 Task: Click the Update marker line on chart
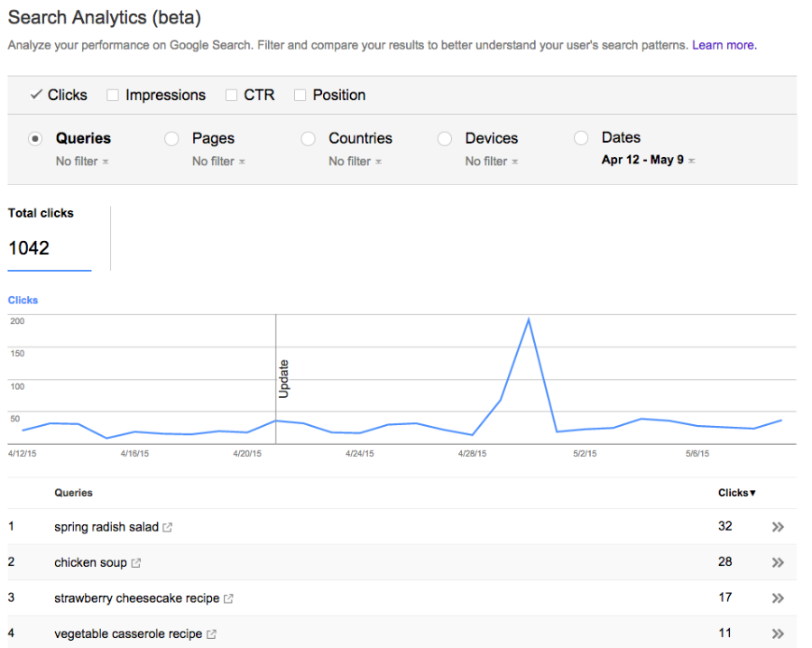click(x=276, y=379)
